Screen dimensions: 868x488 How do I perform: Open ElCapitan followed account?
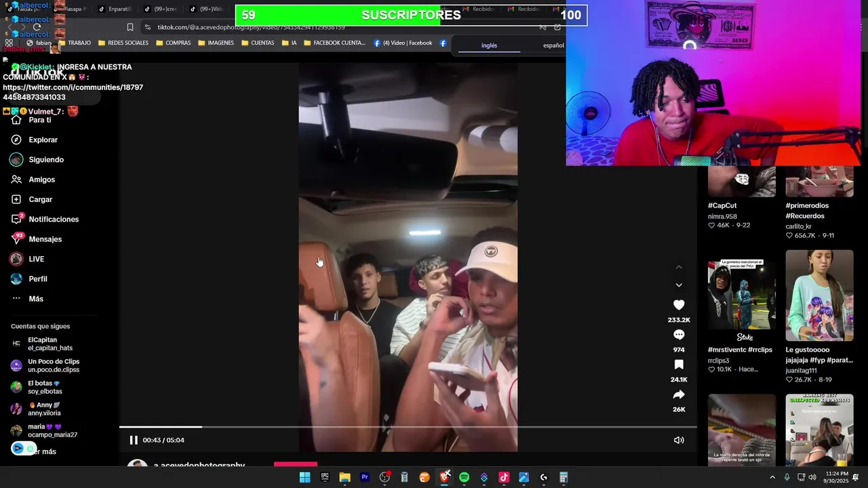tap(42, 344)
